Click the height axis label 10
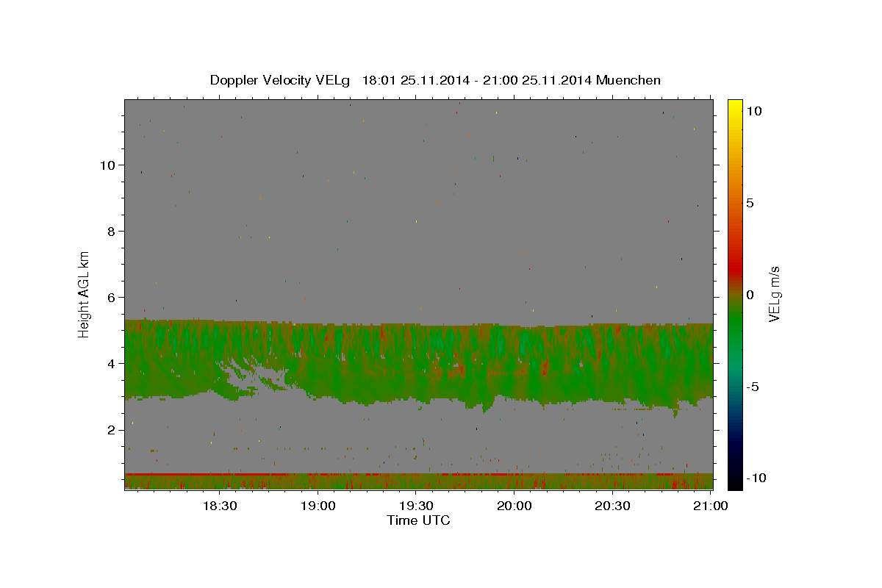The width and height of the screenshot is (882, 588). coord(107,165)
